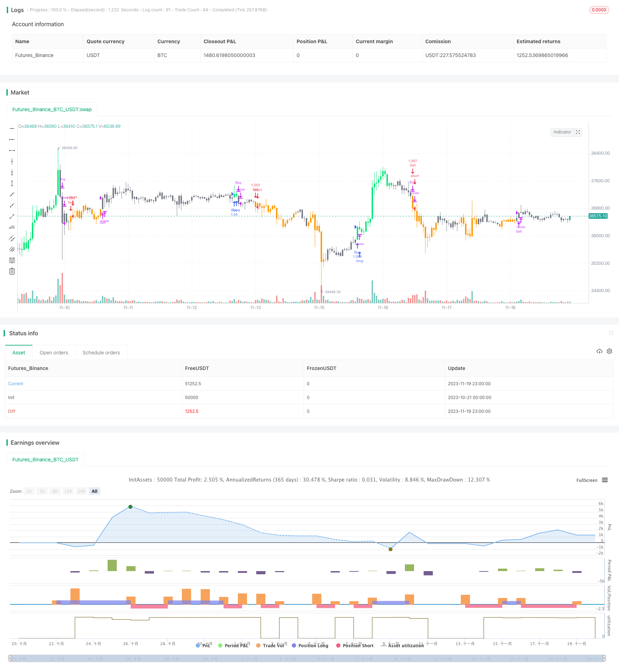Select the diagonal segment line tool
This screenshot has height=672, width=619.
click(12, 216)
